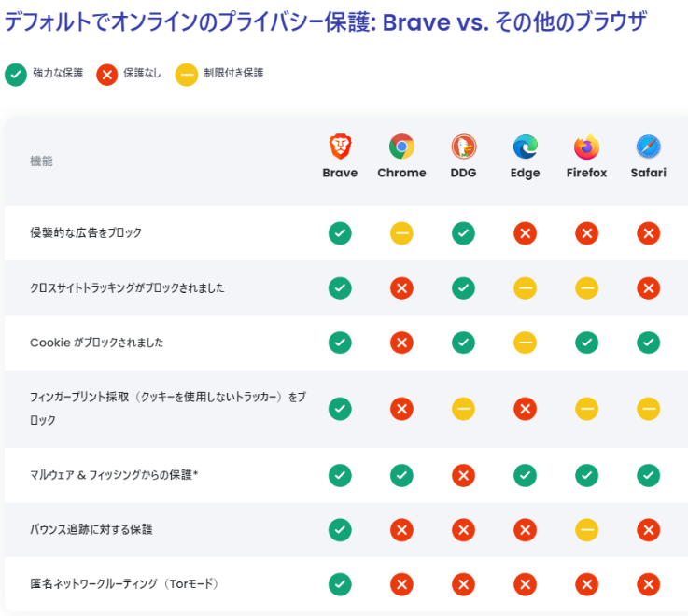Click the DuckDuckGo DDG logo

[x=463, y=147]
